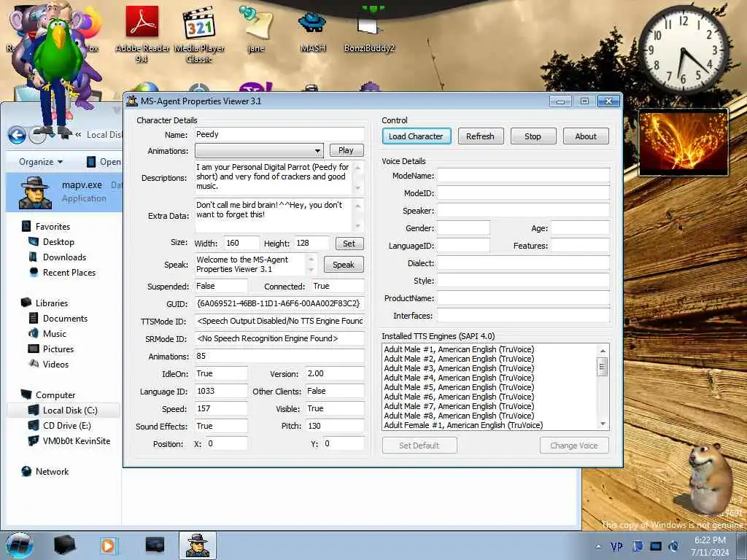The width and height of the screenshot is (747, 560).
Task: Click the Load Character button
Action: pyautogui.click(x=416, y=136)
